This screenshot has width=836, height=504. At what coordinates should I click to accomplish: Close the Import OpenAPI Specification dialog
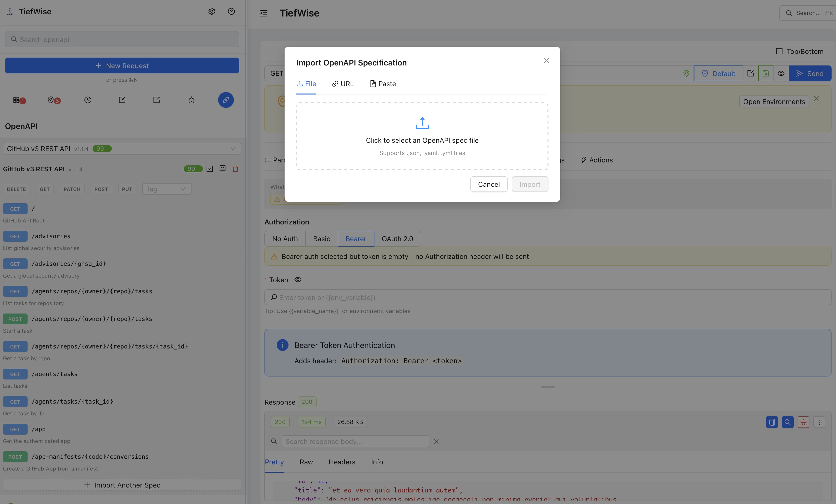[546, 60]
